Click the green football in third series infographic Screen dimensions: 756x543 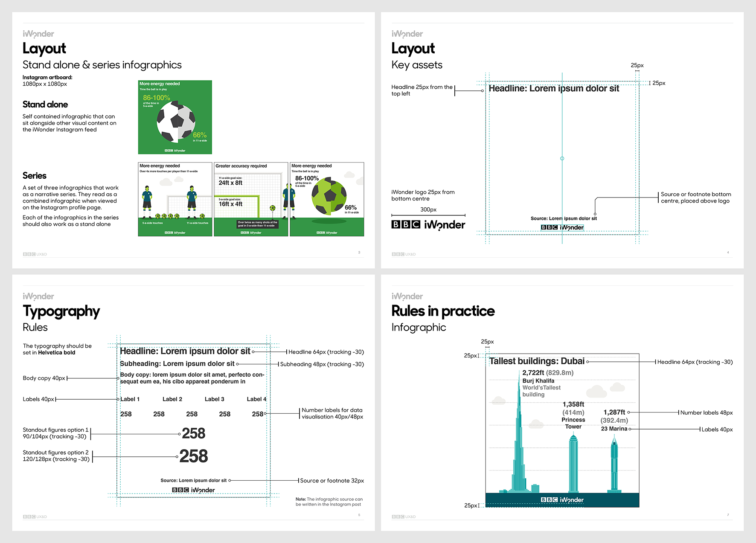pyautogui.click(x=329, y=197)
